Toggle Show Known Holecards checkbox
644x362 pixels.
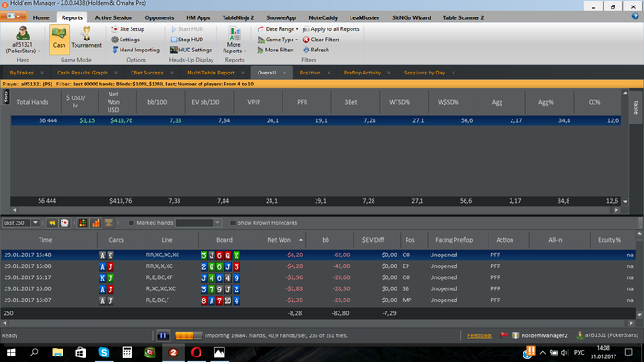tap(233, 222)
